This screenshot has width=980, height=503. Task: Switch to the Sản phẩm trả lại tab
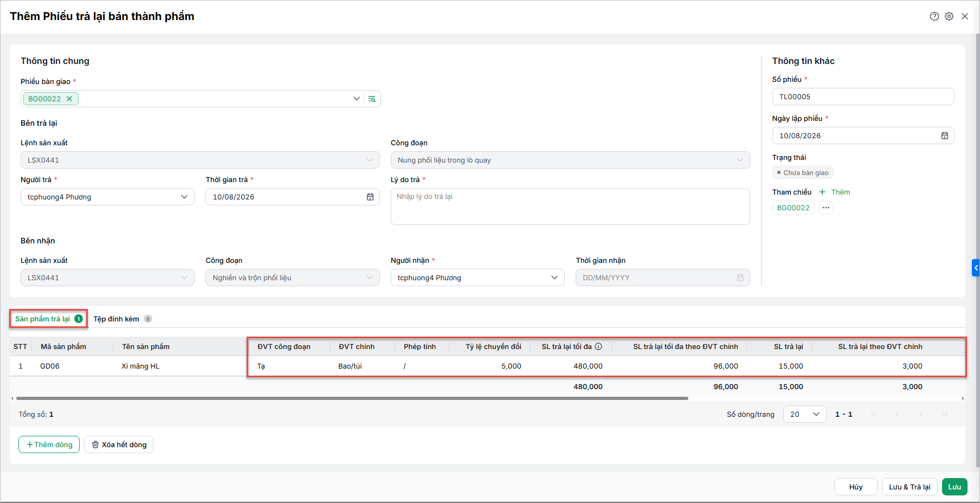pos(49,319)
